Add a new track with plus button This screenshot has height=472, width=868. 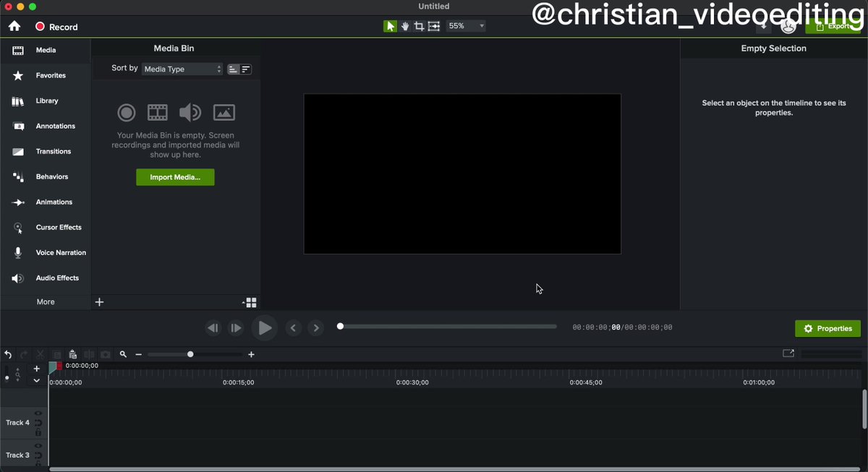(x=37, y=369)
